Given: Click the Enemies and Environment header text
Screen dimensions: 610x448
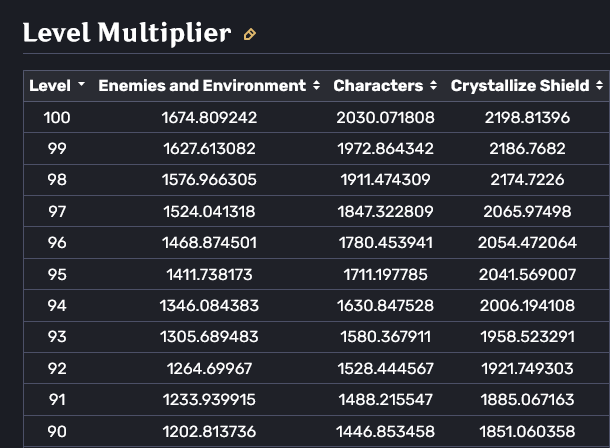Looking at the screenshot, I should (x=202, y=86).
